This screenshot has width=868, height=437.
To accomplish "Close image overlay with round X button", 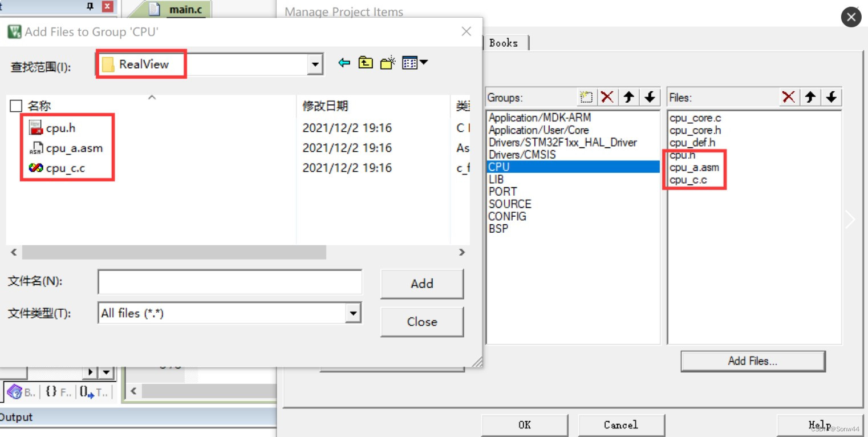I will [851, 17].
